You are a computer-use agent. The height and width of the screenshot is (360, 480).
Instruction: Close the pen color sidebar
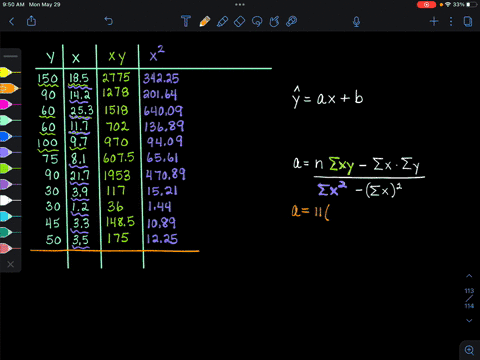[11, 264]
